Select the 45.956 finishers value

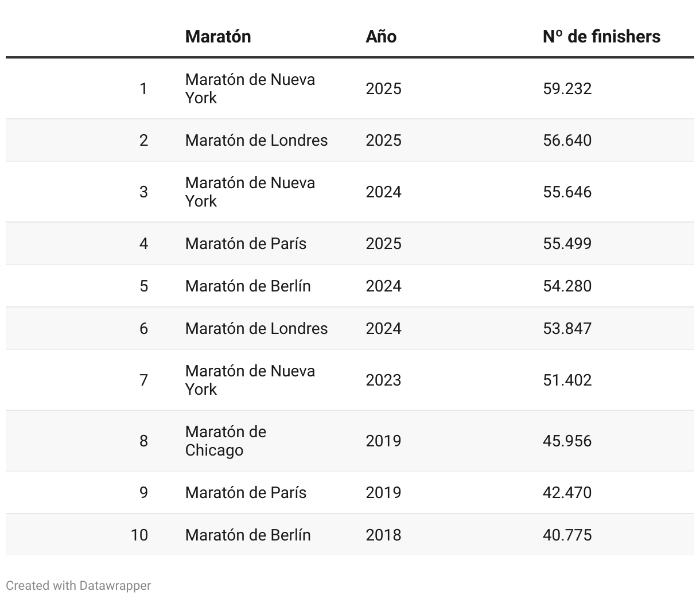coord(567,441)
